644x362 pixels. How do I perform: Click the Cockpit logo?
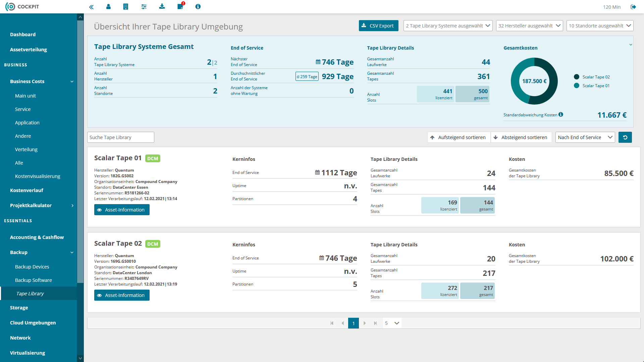(x=22, y=7)
